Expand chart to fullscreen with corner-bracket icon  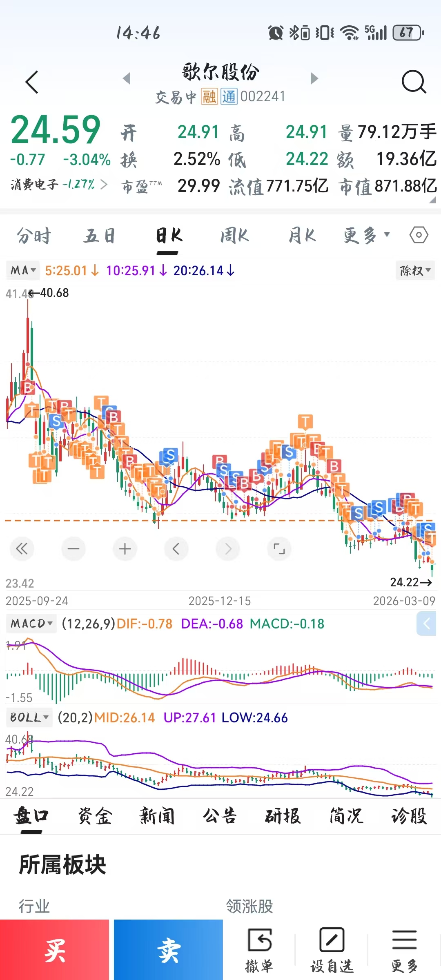(x=279, y=549)
